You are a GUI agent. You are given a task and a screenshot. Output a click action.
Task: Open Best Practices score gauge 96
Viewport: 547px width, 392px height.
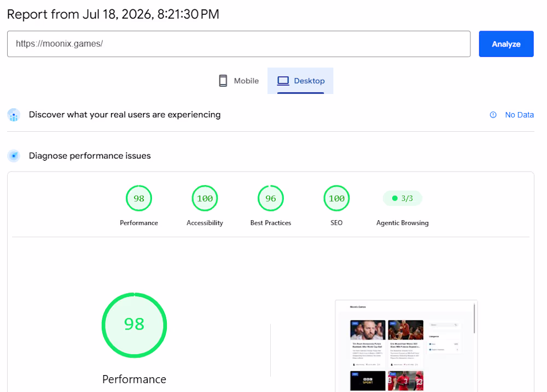tap(271, 198)
